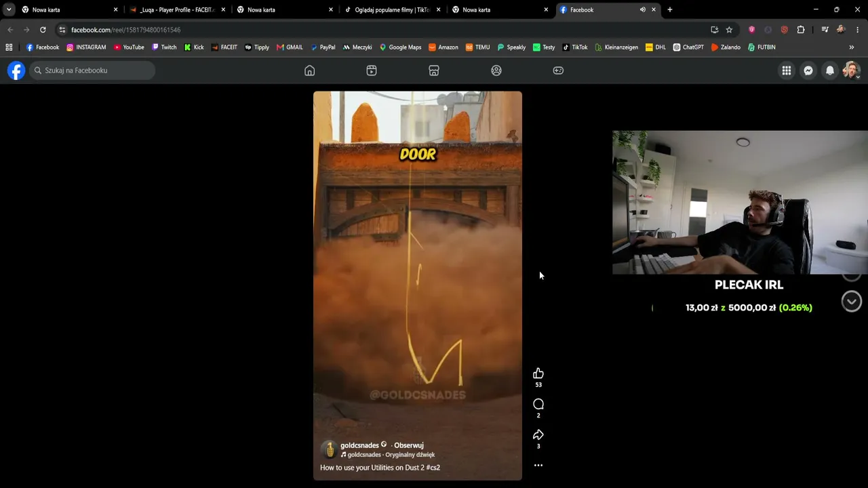
Task: Open Chrome extensions puzzle icon
Action: (801, 30)
